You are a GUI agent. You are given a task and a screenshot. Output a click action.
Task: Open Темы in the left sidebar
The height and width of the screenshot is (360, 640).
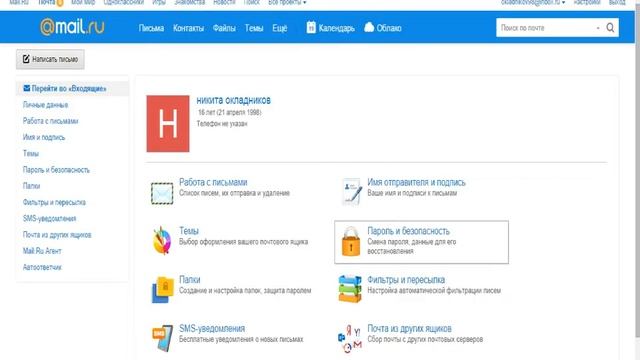pyautogui.click(x=31, y=153)
